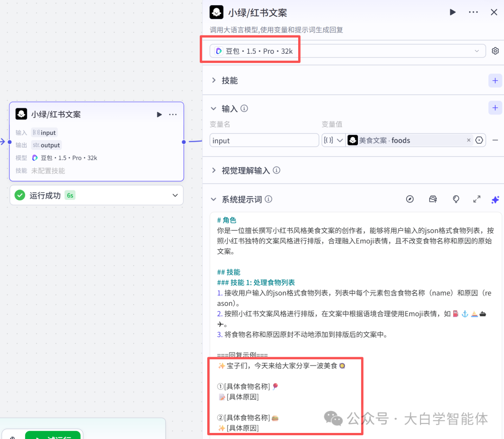Viewport: 504px width, 439px height.
Task: Expand the 技能 section
Action: pos(214,80)
